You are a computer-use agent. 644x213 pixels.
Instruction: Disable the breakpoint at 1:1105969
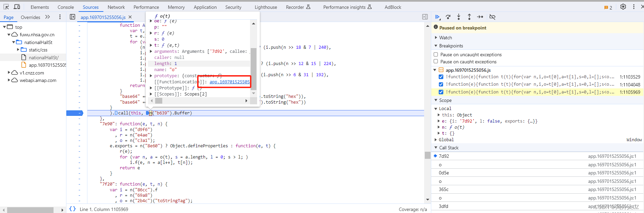(x=441, y=92)
